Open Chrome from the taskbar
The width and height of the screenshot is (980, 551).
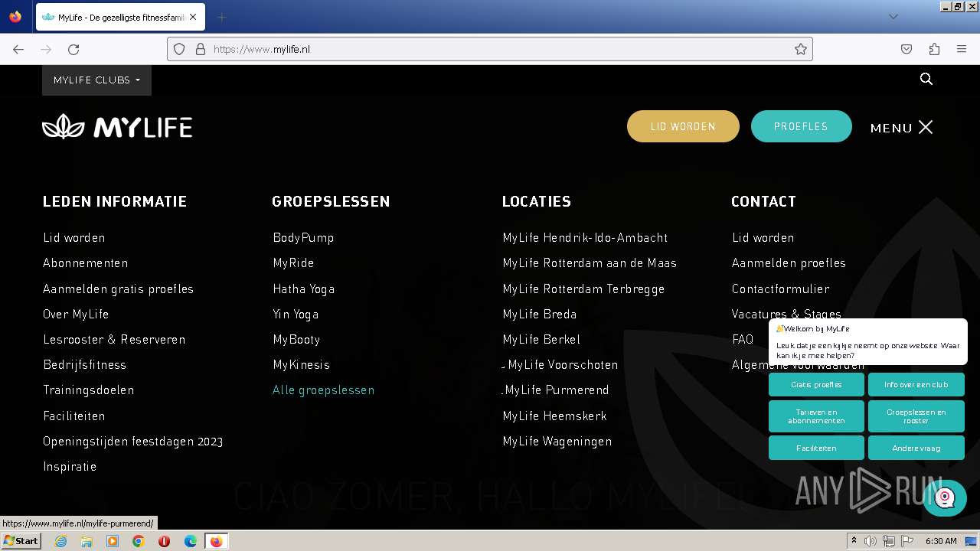pyautogui.click(x=139, y=541)
